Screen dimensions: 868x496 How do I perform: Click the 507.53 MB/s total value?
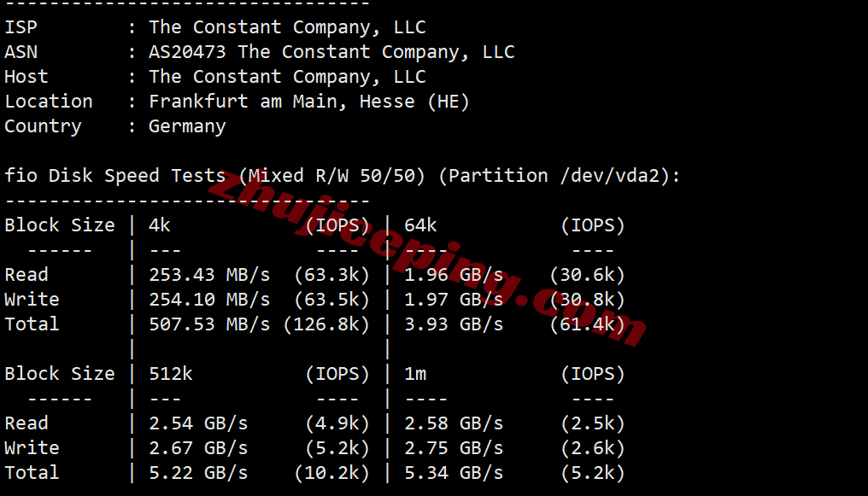coord(209,324)
